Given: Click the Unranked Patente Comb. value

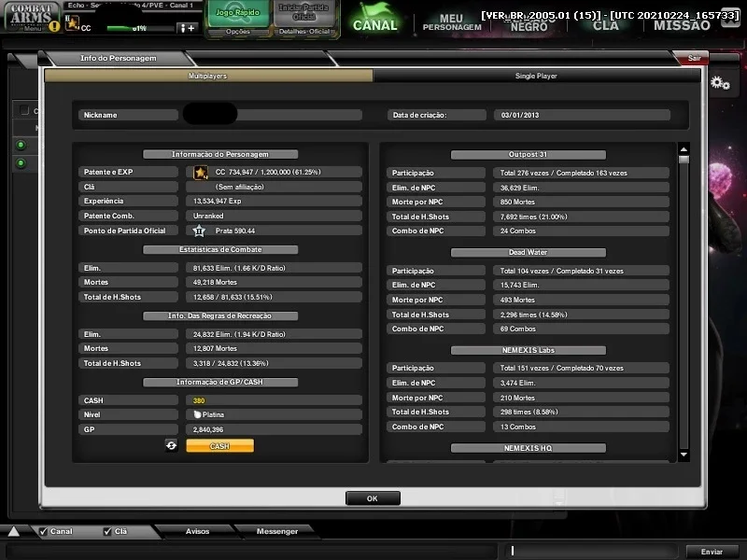Looking at the screenshot, I should (274, 217).
